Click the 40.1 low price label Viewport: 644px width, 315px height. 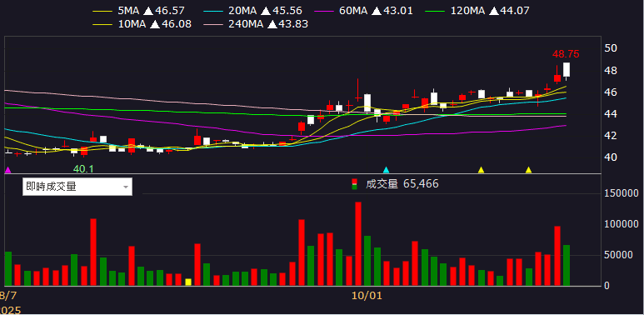click(x=83, y=169)
